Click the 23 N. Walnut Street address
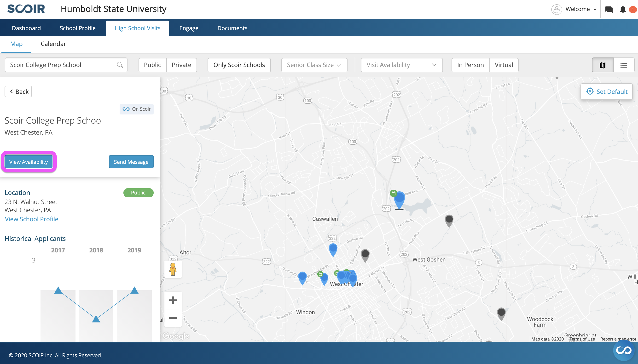 tap(31, 202)
